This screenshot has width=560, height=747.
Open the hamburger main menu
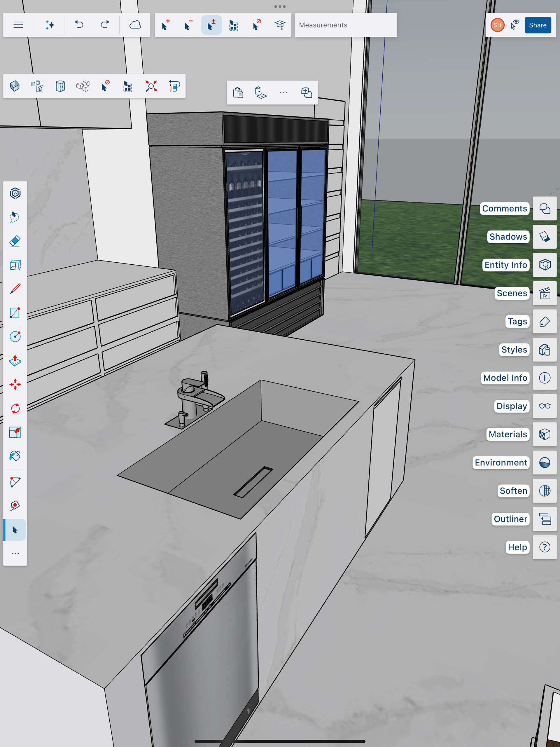point(18,25)
